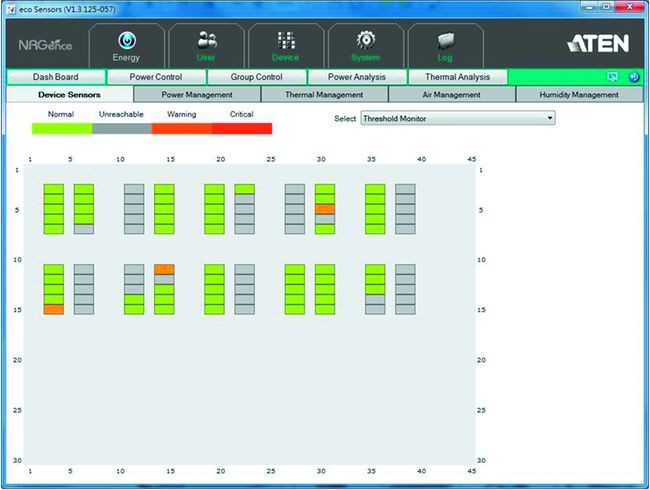Image resolution: width=650 pixels, height=490 pixels.
Task: Switch to Power Control tab
Action: pyautogui.click(x=156, y=77)
